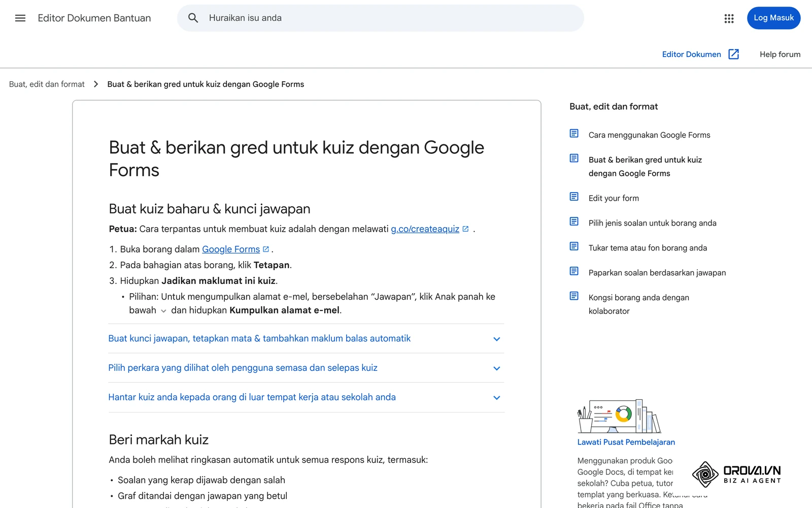Go to Help forum
812x508 pixels.
click(780, 54)
